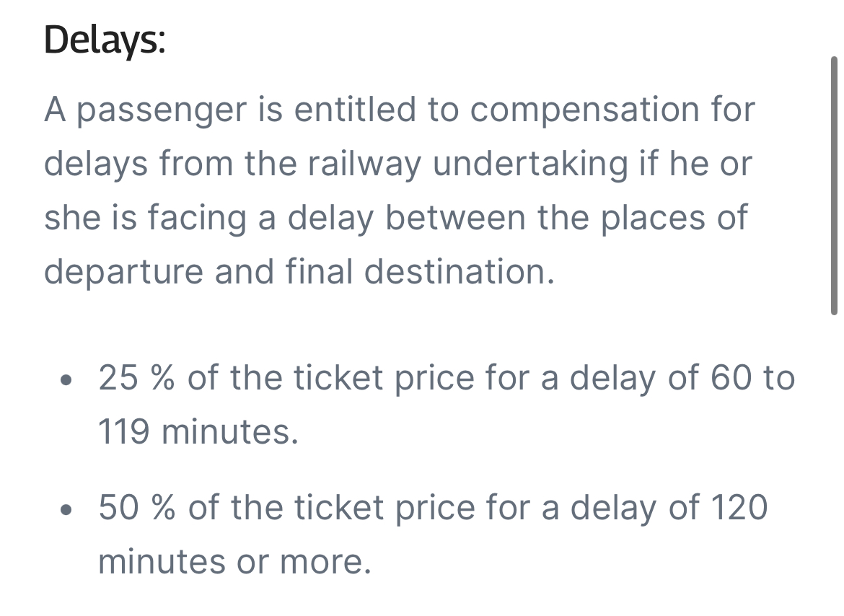
Task: Click the "50 %" text
Action: (139, 509)
